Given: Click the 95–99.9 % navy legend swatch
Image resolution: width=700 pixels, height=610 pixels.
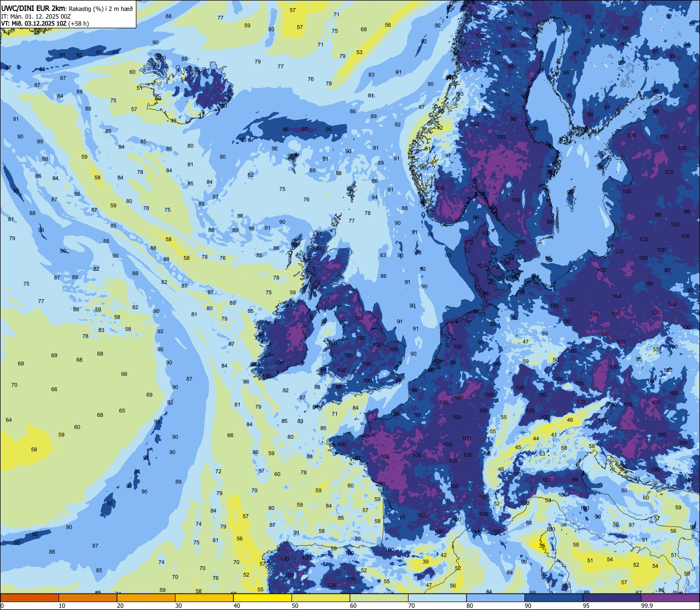Looking at the screenshot, I should pyautogui.click(x=612, y=598).
